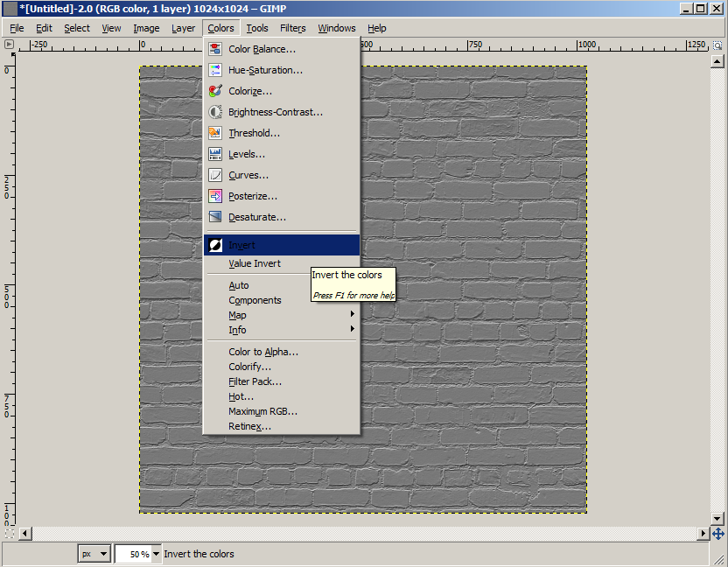Click the Invert icon in Colors menu

pyautogui.click(x=215, y=245)
